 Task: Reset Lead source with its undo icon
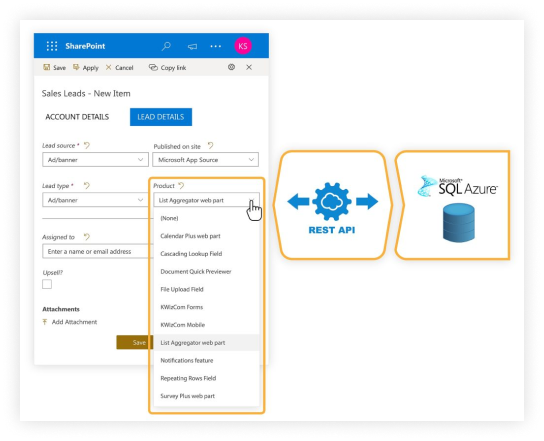[87, 145]
